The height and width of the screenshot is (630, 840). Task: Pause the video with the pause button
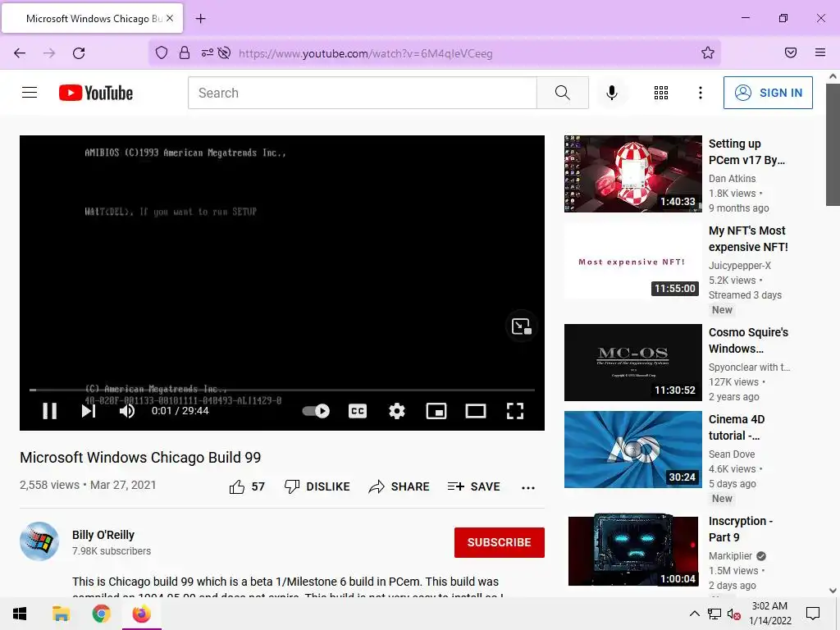tap(50, 411)
